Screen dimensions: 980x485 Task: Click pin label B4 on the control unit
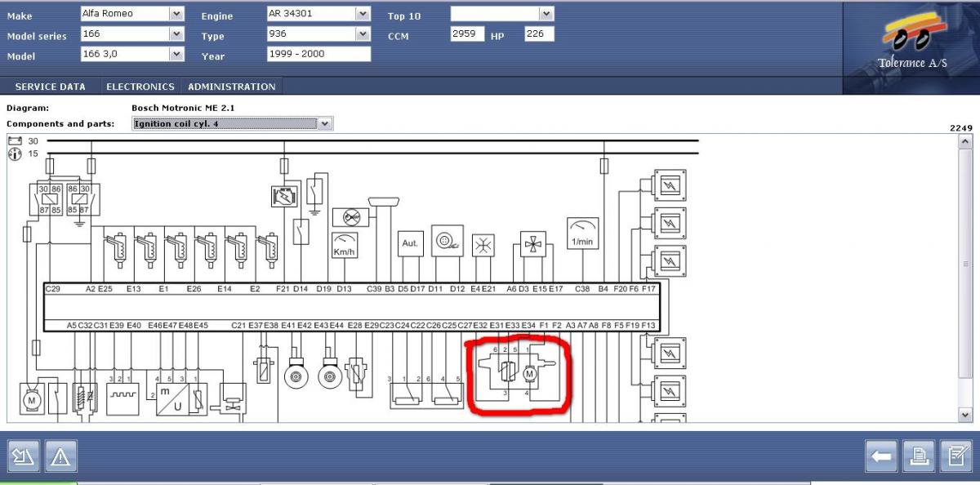tap(604, 289)
